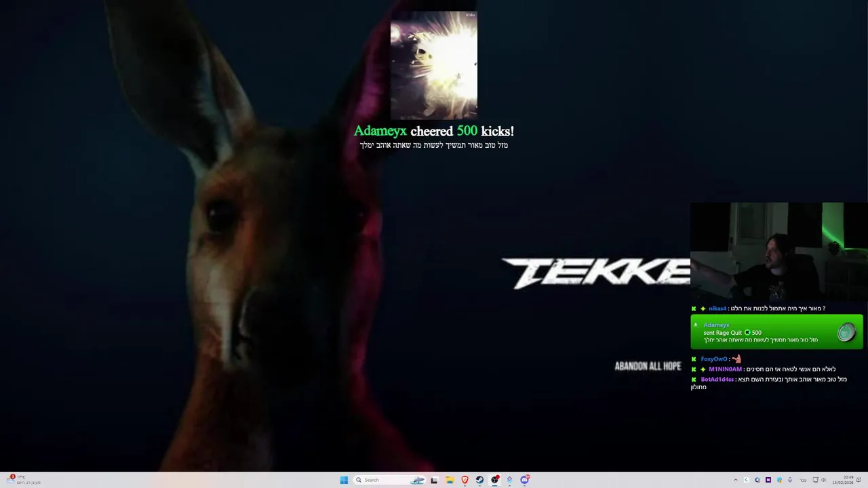
Task: Click FoxyOwO username in chat
Action: point(714,359)
